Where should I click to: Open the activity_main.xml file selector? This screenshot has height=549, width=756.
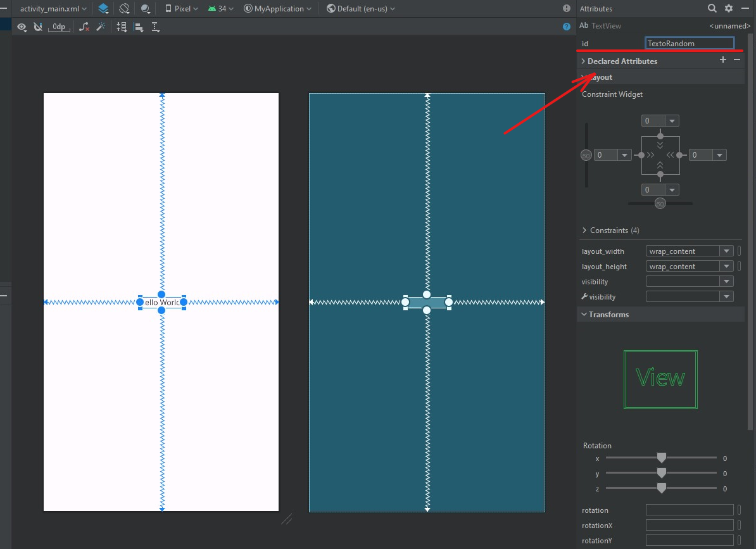pos(53,9)
